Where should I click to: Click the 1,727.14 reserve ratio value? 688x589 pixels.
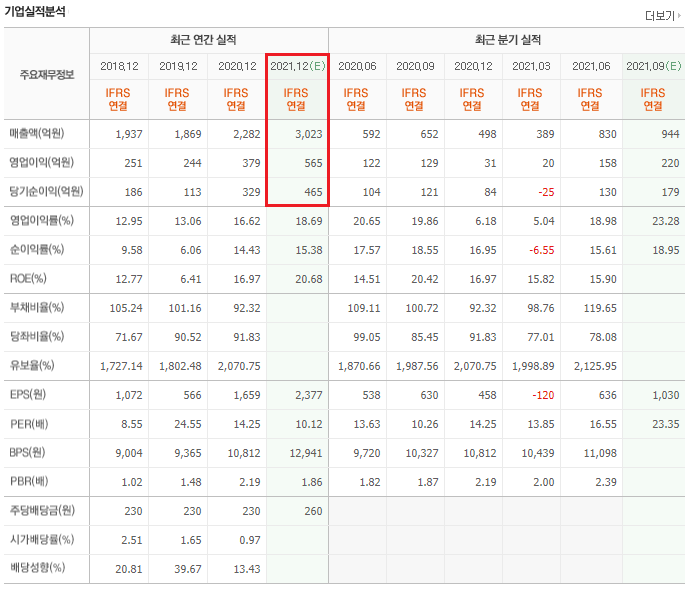(121, 366)
